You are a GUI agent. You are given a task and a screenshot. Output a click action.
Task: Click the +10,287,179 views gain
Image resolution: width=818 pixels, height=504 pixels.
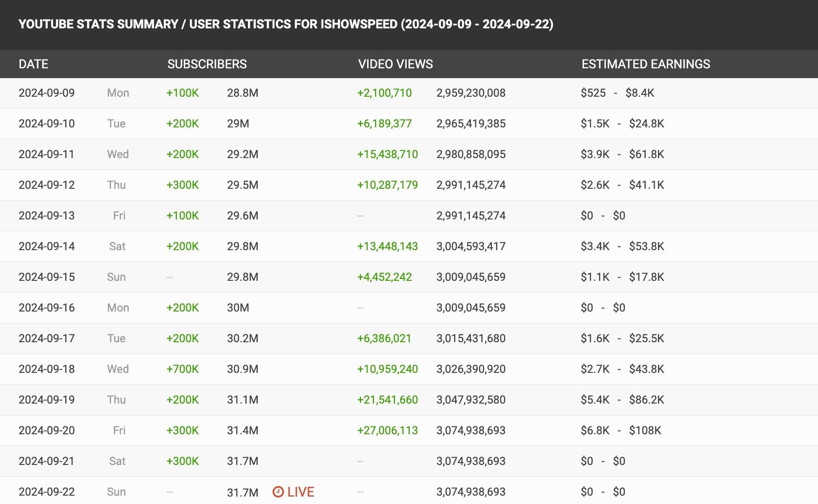click(x=388, y=185)
